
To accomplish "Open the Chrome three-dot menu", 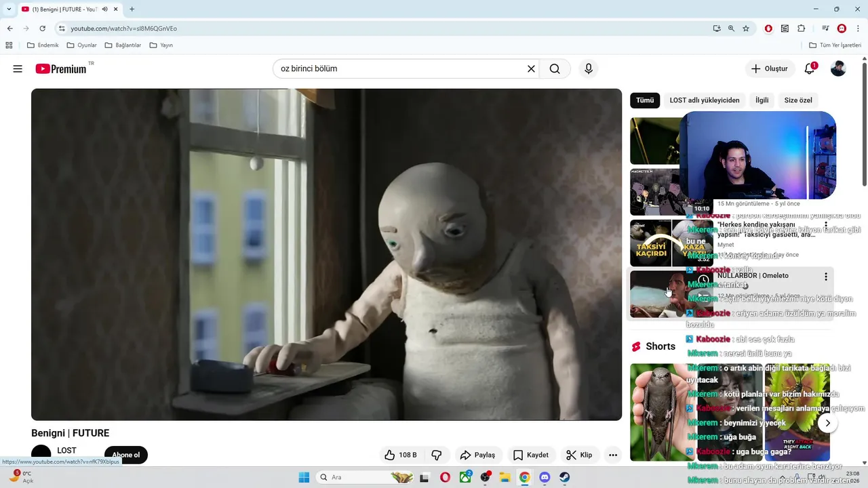I will click(858, 28).
